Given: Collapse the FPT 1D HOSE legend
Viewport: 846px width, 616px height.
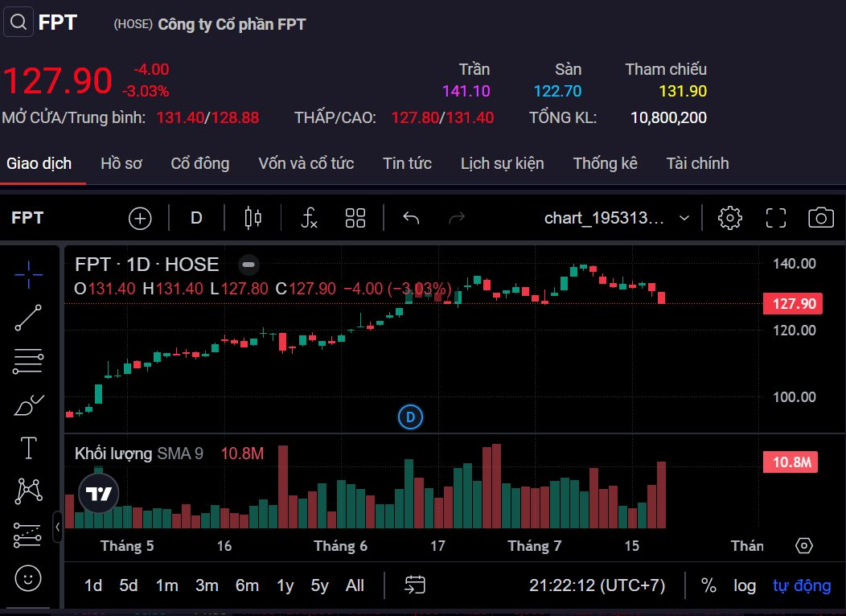Looking at the screenshot, I should tap(248, 264).
